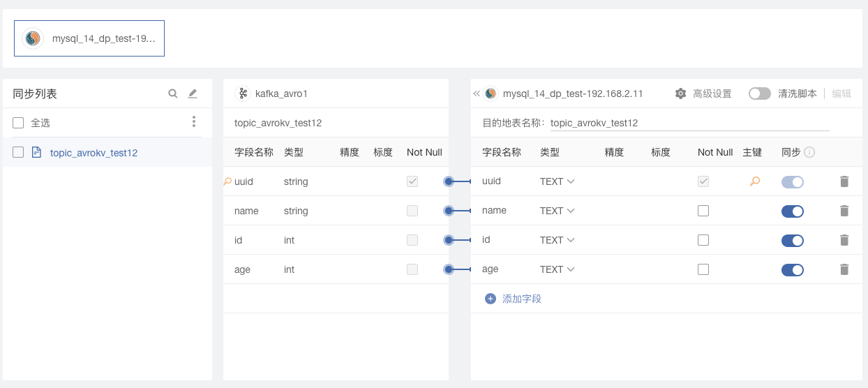Check the Select All checkbox in the sync list
This screenshot has width=868, height=388.
tap(19, 123)
